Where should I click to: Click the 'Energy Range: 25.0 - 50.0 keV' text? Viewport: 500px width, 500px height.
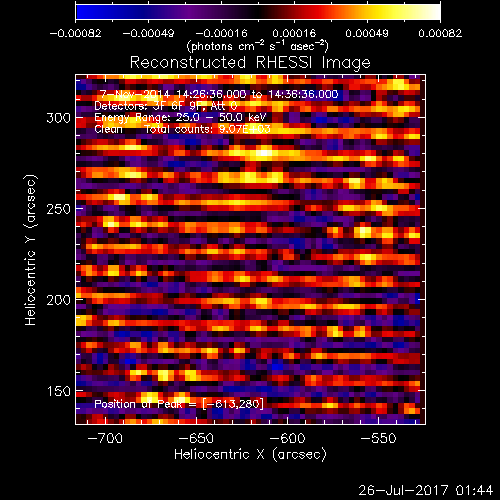pos(180,117)
